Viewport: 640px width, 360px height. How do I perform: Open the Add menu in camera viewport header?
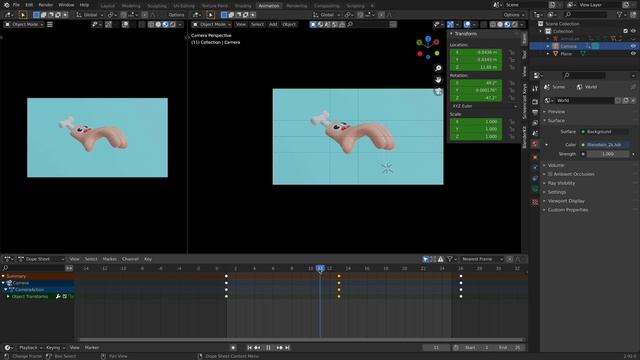click(x=273, y=24)
